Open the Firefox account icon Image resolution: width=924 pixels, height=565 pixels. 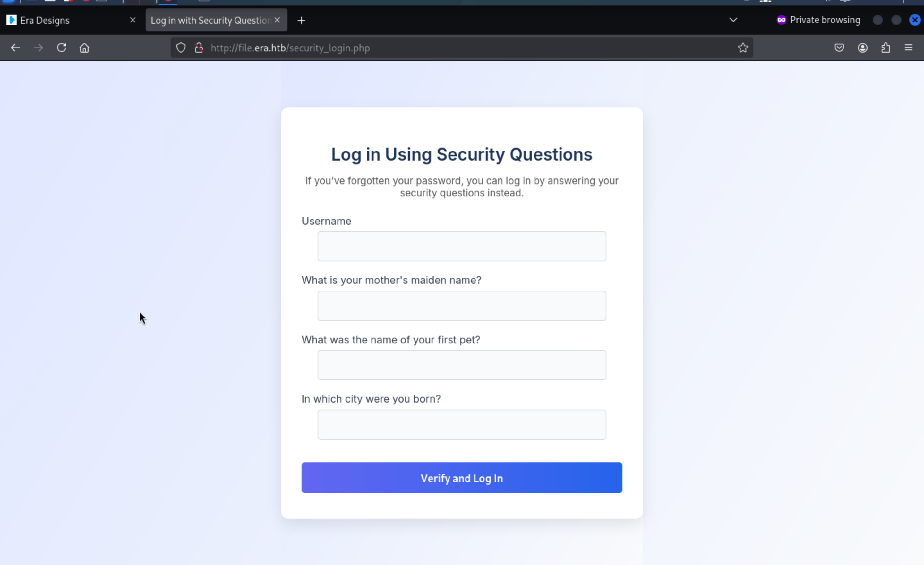[862, 48]
